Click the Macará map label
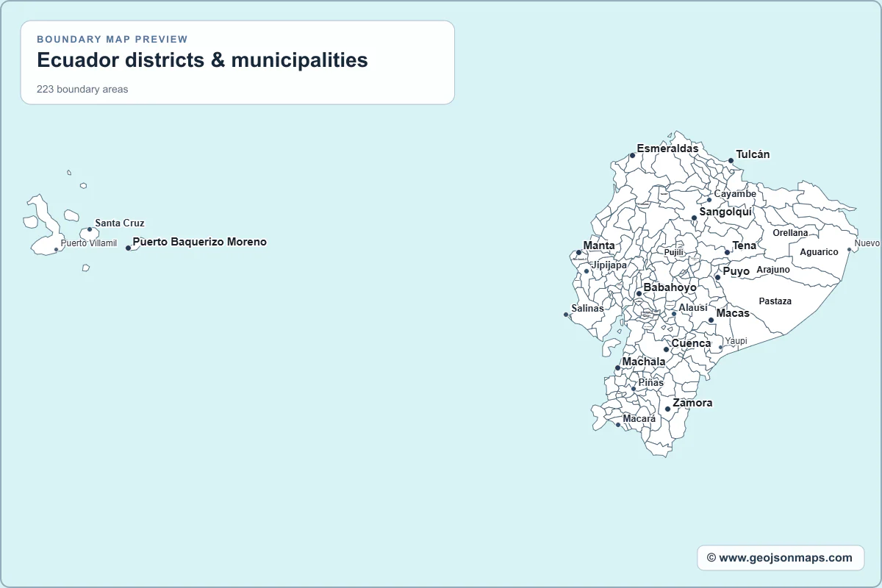This screenshot has width=882, height=588. tap(639, 419)
